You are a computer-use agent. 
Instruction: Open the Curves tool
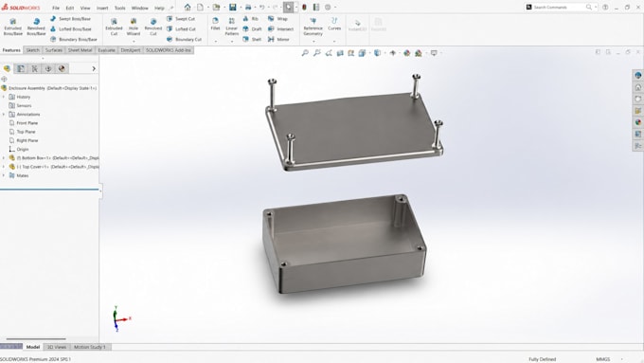point(334,24)
